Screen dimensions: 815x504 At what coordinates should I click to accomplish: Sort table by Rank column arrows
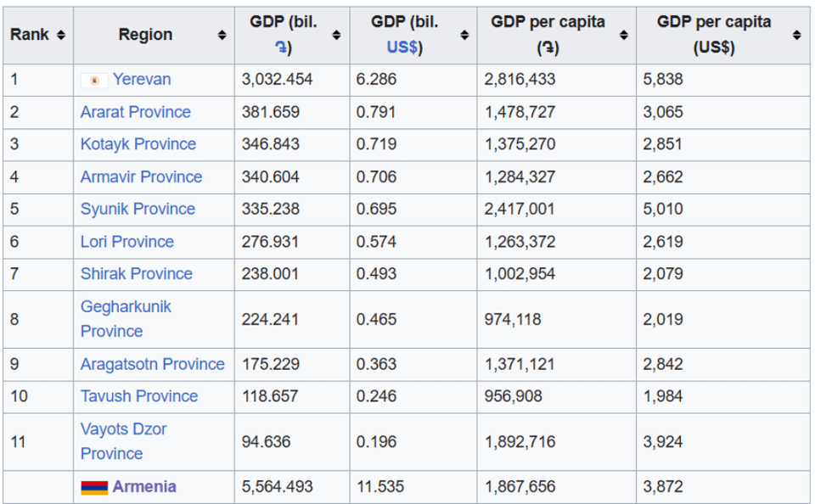coord(61,36)
